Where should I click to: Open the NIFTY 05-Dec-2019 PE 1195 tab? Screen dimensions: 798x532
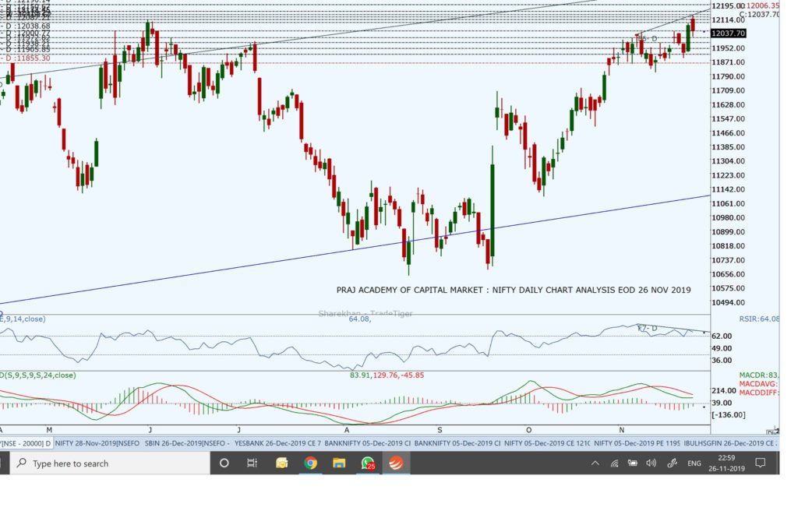(637, 443)
